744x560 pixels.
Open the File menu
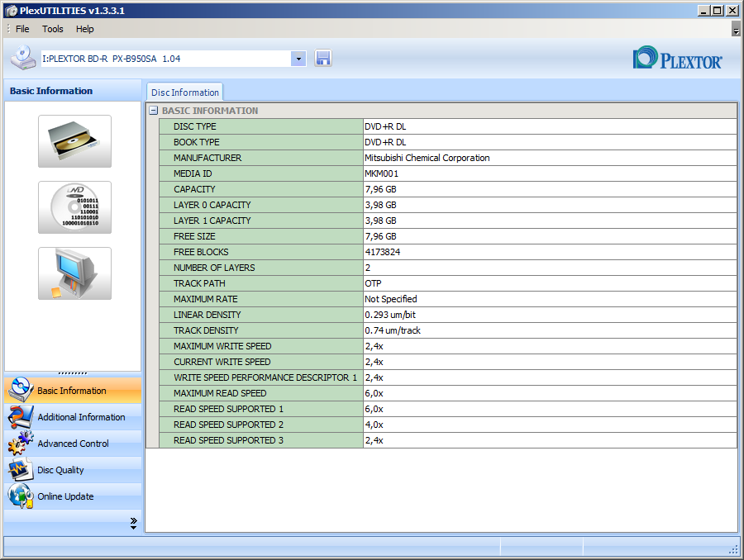pyautogui.click(x=22, y=29)
